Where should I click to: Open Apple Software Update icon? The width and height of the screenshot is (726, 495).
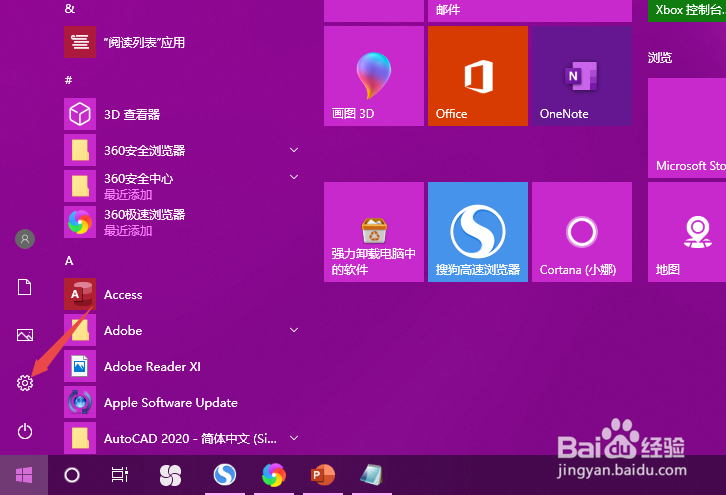tap(80, 402)
